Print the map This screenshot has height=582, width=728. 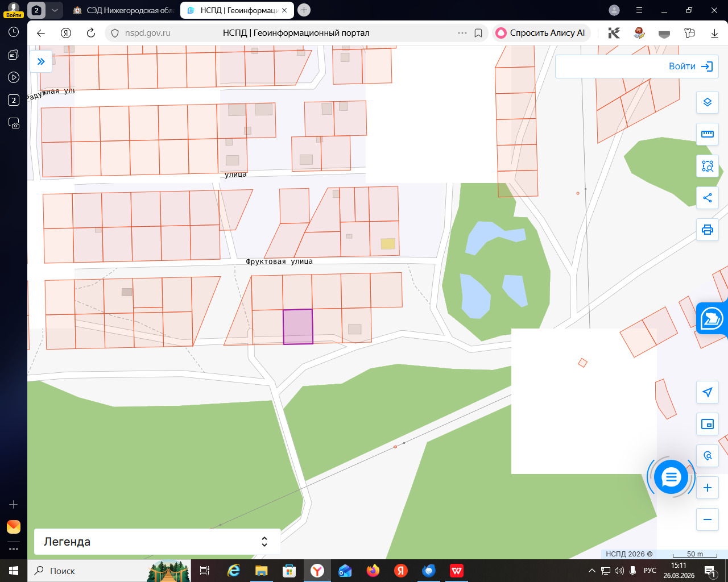coord(708,230)
